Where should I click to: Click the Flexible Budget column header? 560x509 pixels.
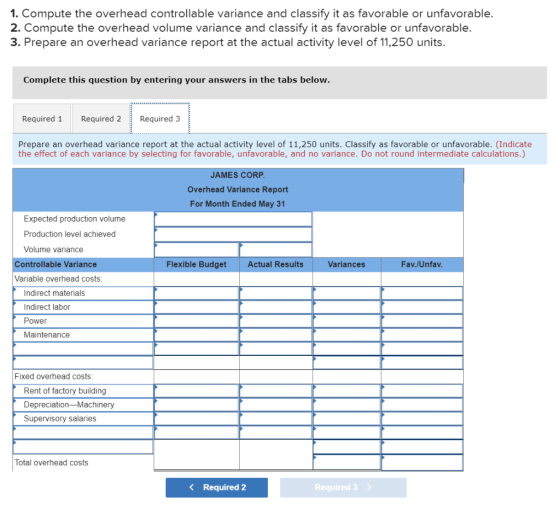point(196,265)
